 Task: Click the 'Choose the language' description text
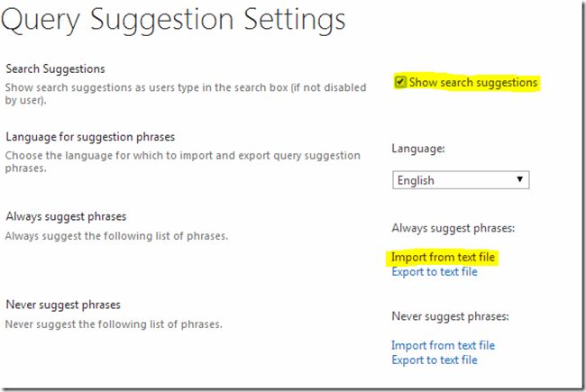pos(180,161)
